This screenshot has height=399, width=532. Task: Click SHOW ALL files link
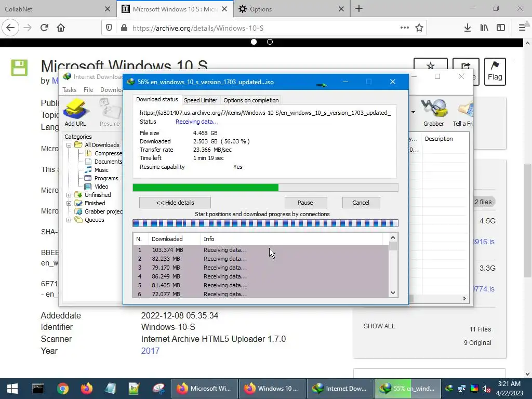coord(379,326)
